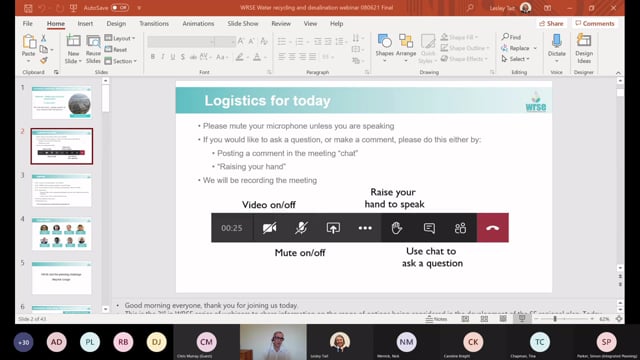Click the Reset slide button
This screenshot has width=640, height=360.
116,49
